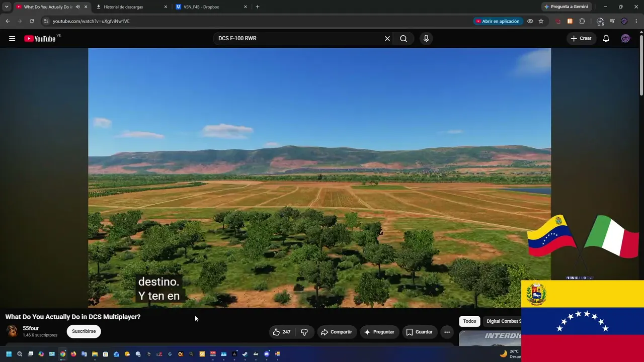Run search with the magnifier button
Screen dimensions: 644x362
[404, 39]
